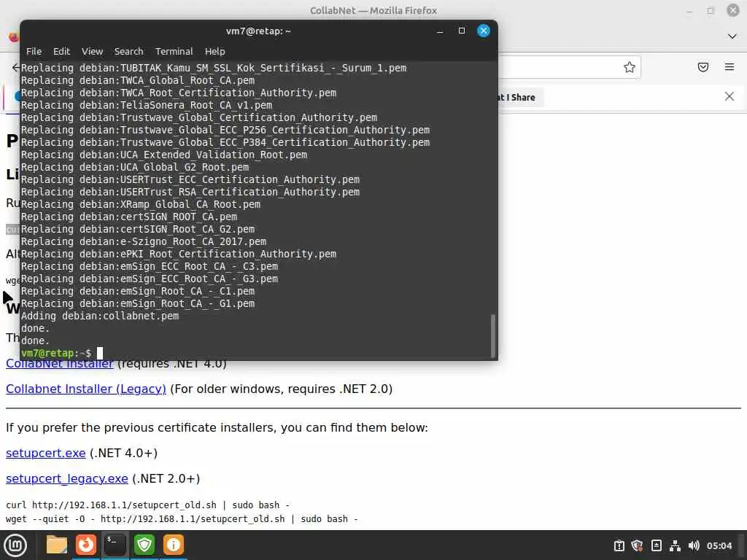Click 'Replacing debian:XRamp_Global_CA_Root.pem' line
The image size is (747, 560).
(141, 205)
